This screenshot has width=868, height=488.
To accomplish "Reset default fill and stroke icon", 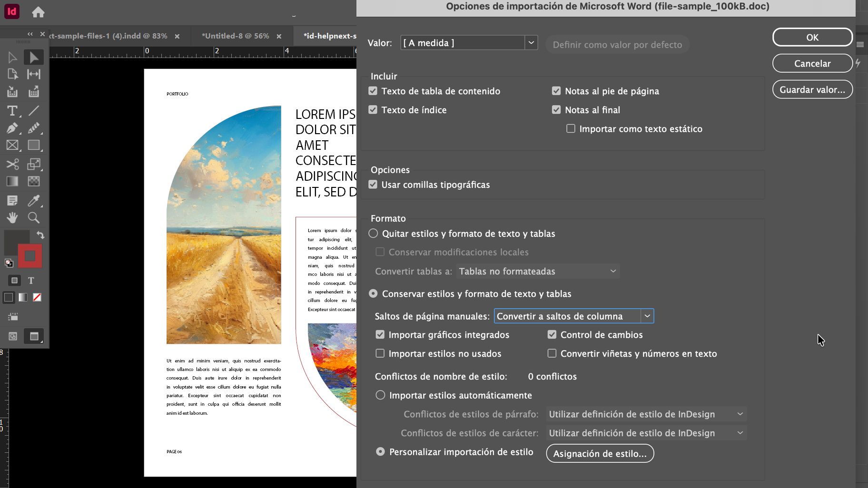I will pyautogui.click(x=9, y=263).
